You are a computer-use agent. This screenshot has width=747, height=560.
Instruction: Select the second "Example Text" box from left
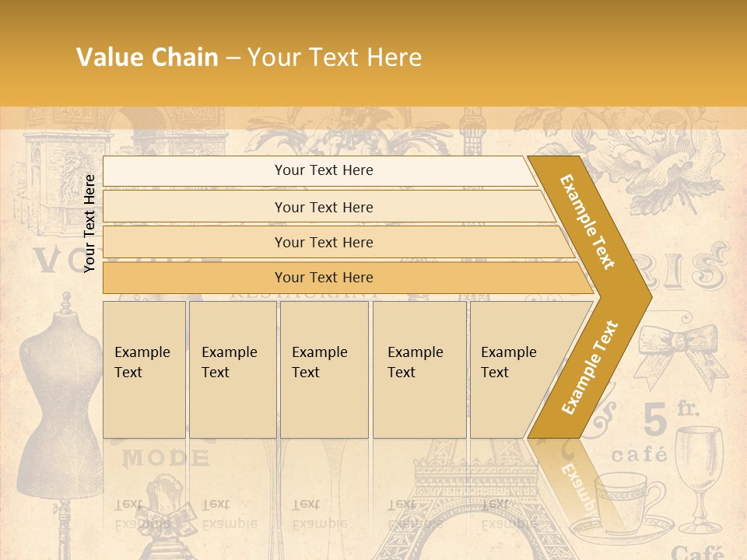232,369
